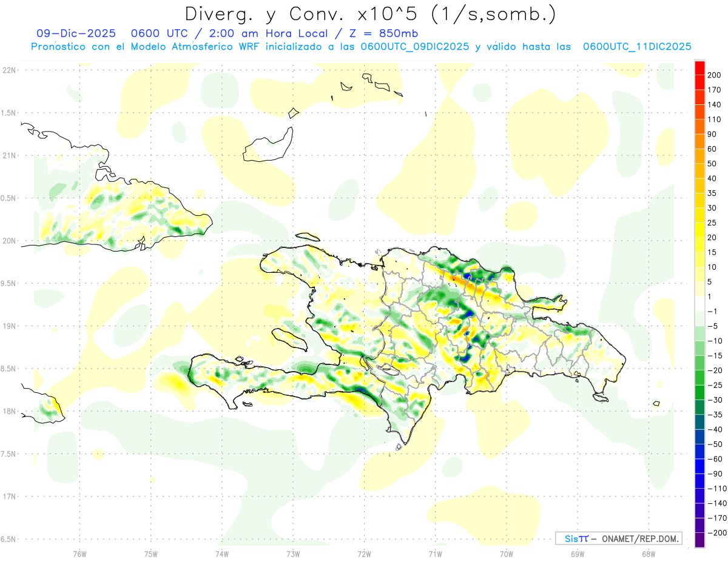Viewport: 728px width, 562px height.
Task: Click the purple swatch below the -200 label
Action: [700, 540]
